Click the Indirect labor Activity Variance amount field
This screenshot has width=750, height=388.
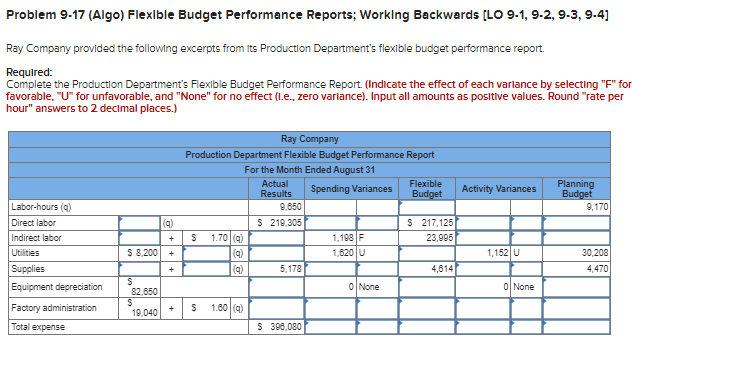click(483, 238)
